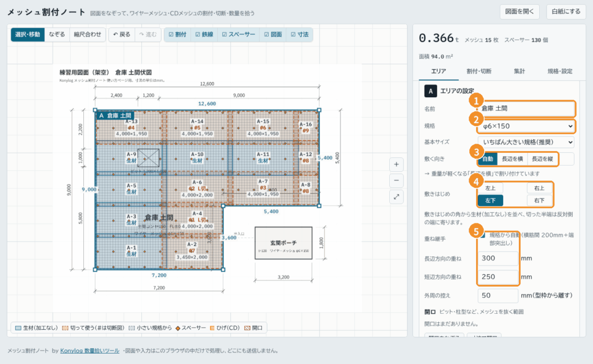The width and height of the screenshot is (593, 364).
Task: Zoom in with the plus button
Action: pos(396,164)
